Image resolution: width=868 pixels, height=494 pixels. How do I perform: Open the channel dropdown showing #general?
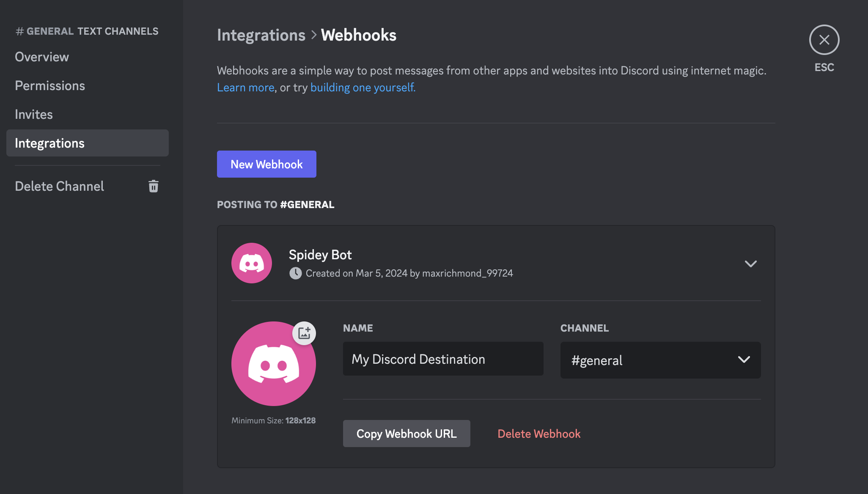660,360
